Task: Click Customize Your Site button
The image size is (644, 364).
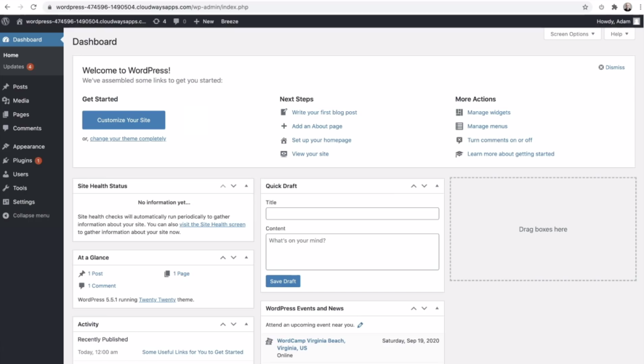Action: (124, 120)
